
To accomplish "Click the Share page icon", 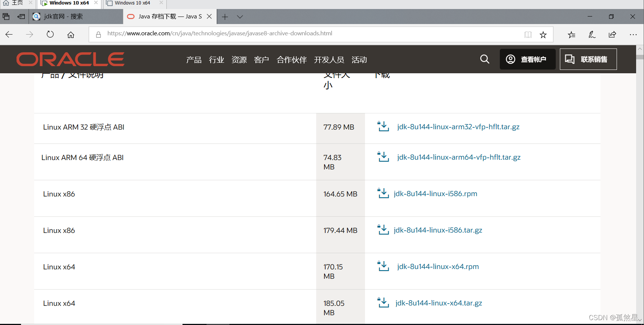I will coord(612,35).
